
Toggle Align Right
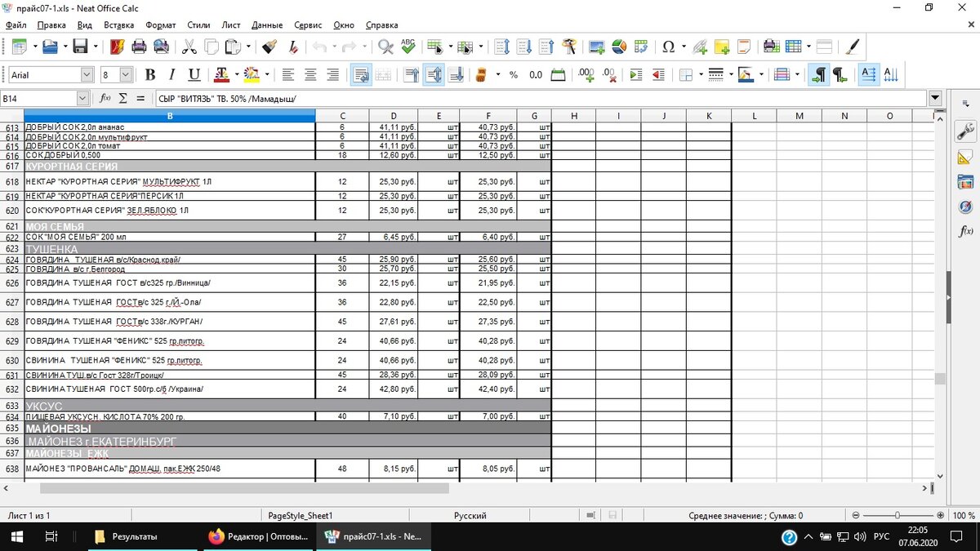tap(332, 75)
